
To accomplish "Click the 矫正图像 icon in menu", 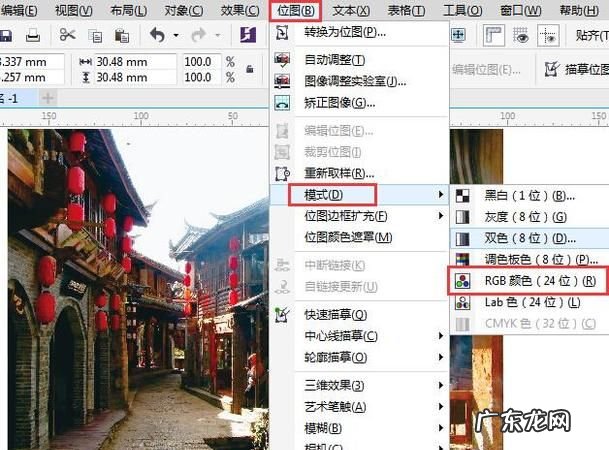I will click(x=282, y=103).
